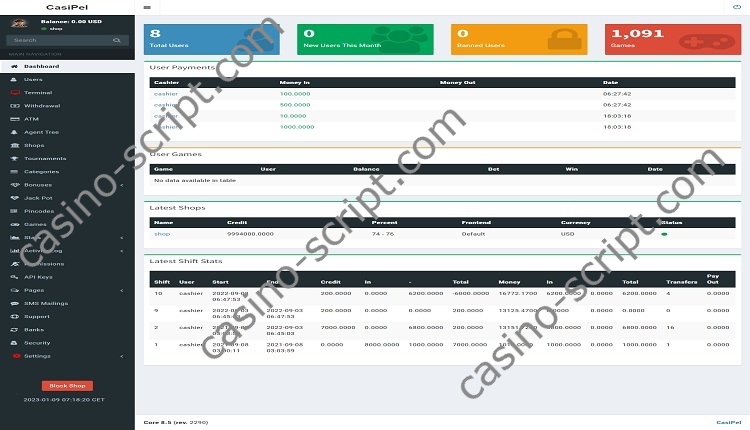
Task: Open Security via its lock icon
Action: click(14, 342)
